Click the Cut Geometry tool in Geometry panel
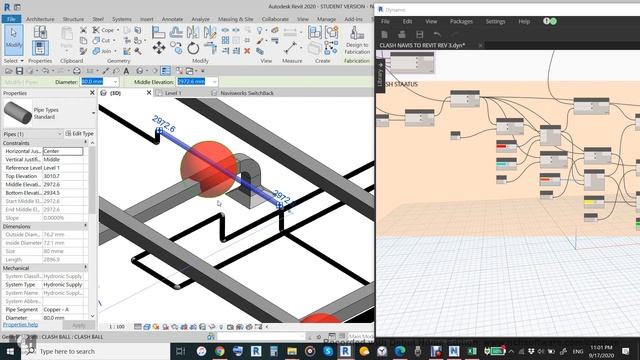 tap(102, 40)
